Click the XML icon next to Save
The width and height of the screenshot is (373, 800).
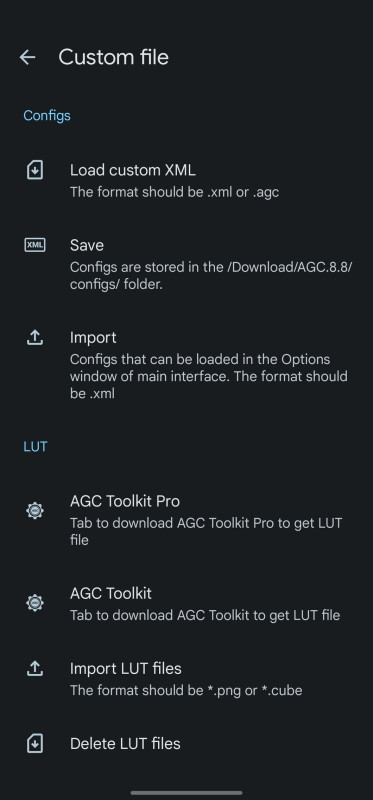pyautogui.click(x=35, y=245)
